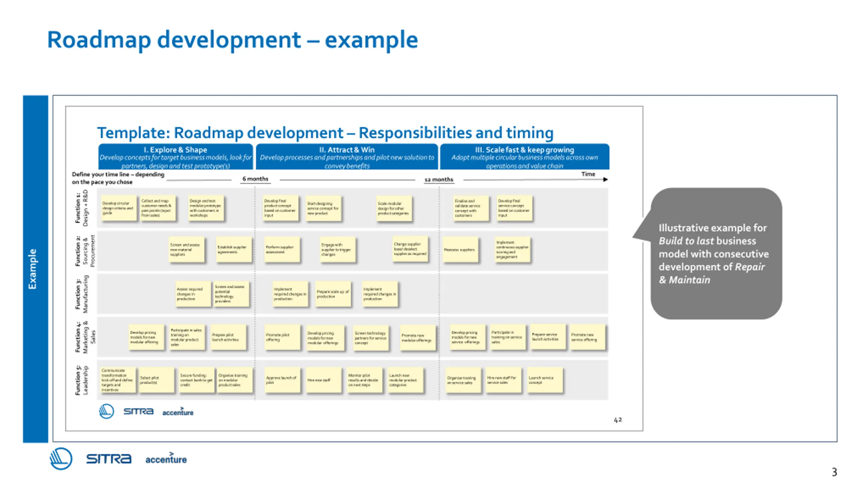Click the Sitra circular emblem in slide footer
The height and width of the screenshot is (488, 868).
61,459
